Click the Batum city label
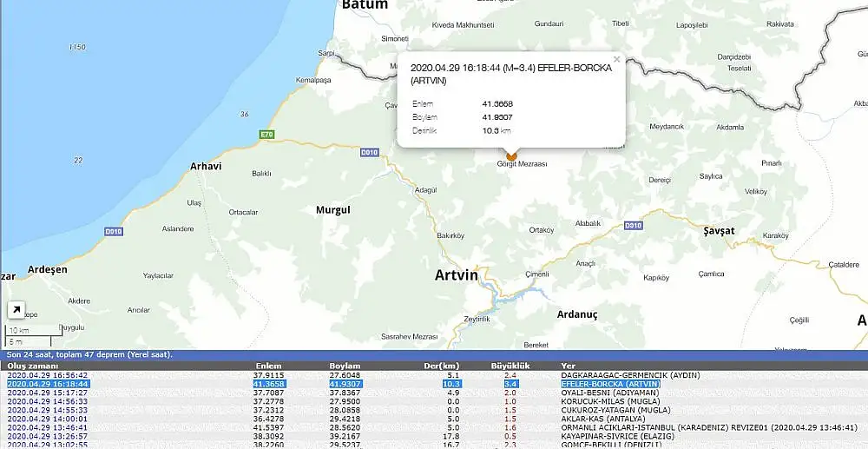Screen dimensions: 868x449 365,5
